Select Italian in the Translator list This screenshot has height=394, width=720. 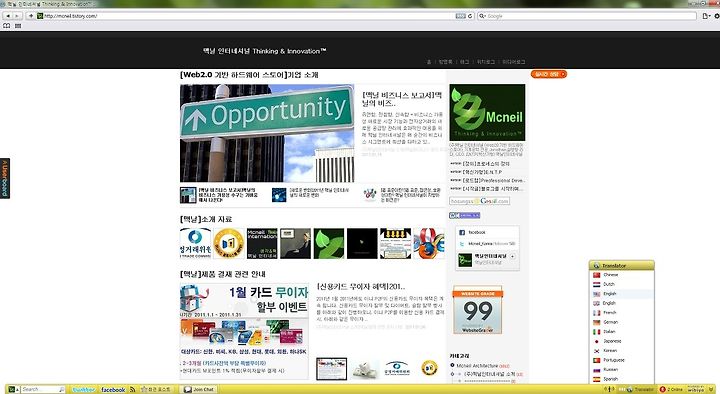pos(622,332)
